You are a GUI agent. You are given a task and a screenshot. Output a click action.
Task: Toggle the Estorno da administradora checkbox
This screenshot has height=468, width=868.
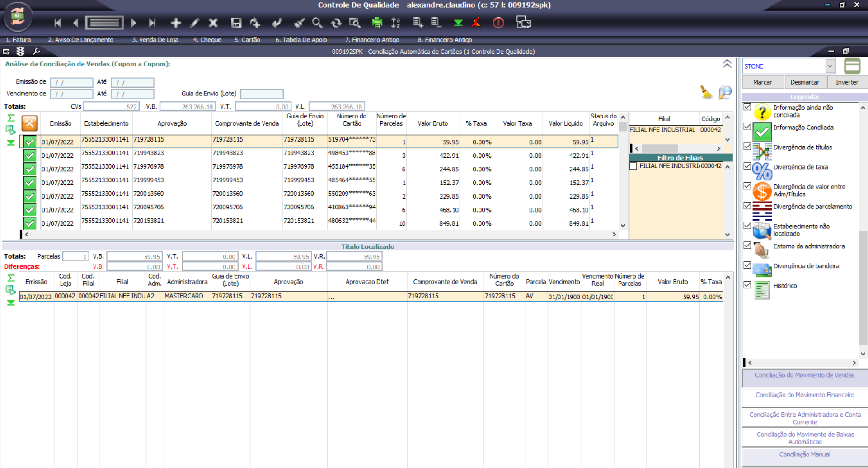(747, 246)
